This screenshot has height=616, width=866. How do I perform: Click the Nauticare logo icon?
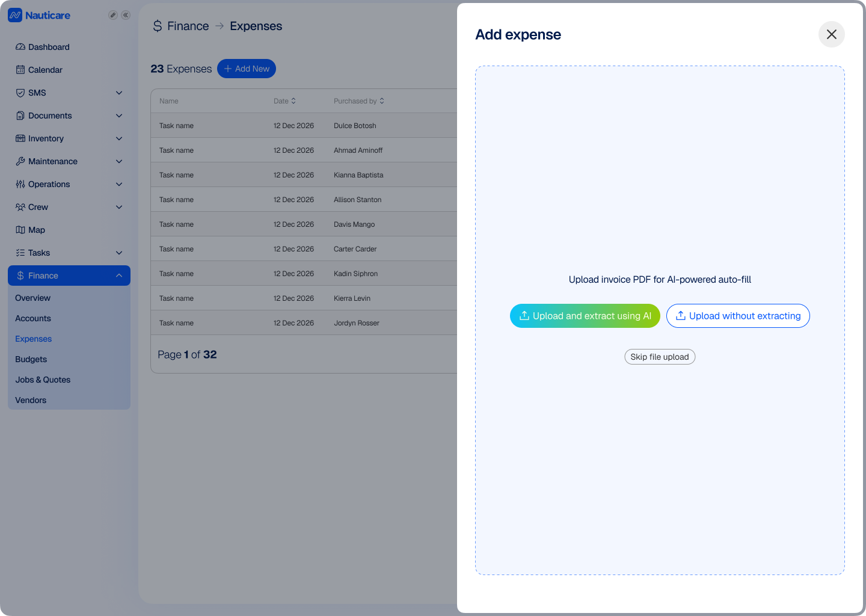[x=15, y=15]
